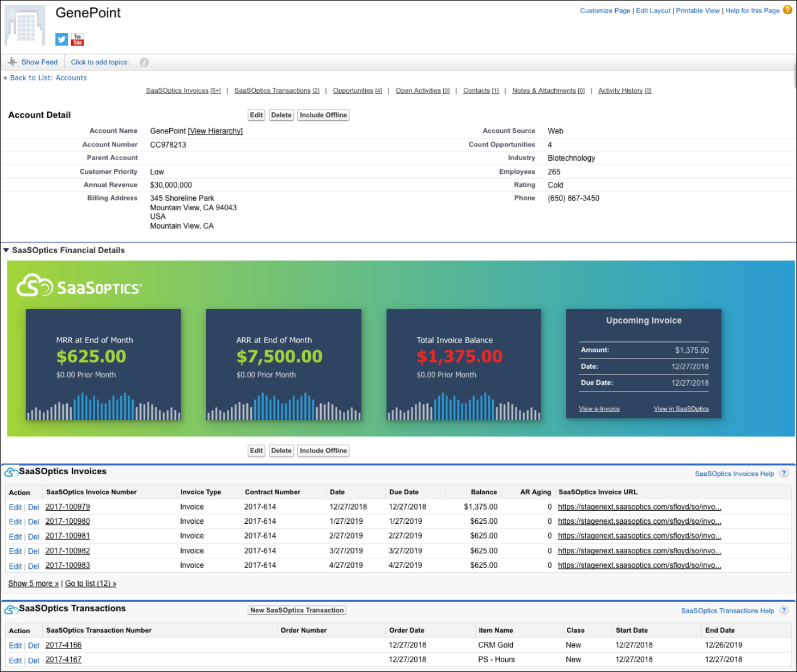797x672 pixels.
Task: Edit invoice 2017-100979 row
Action: (15, 507)
